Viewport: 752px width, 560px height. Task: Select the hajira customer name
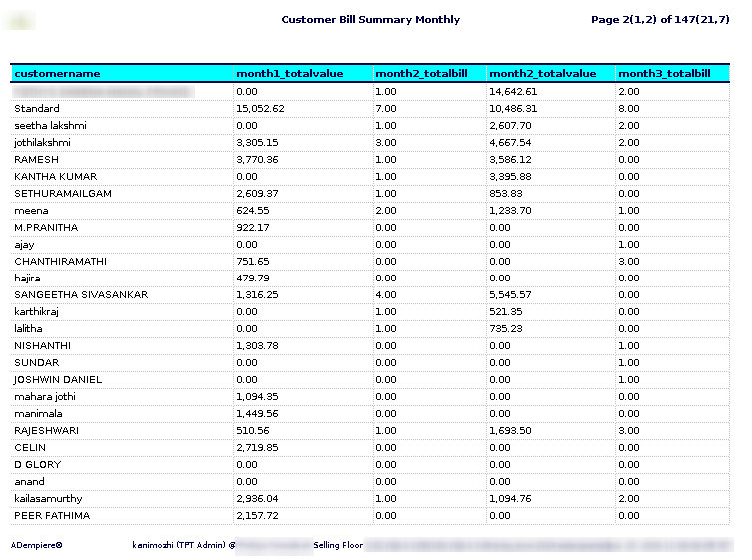tap(27, 279)
